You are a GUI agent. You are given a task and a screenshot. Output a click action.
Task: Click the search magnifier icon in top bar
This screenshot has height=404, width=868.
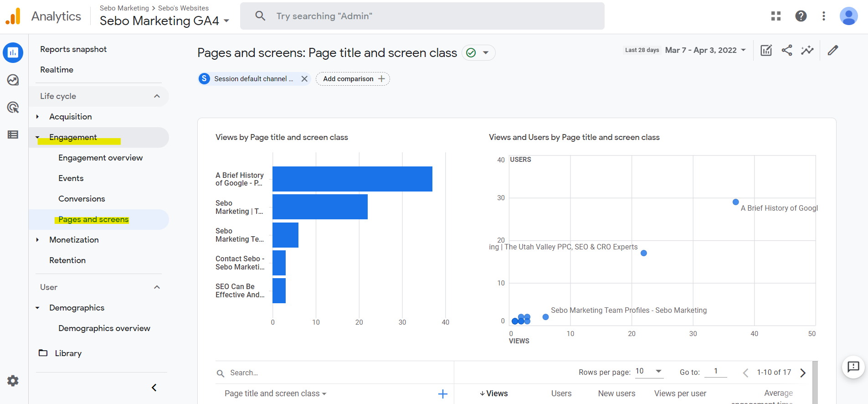(260, 16)
